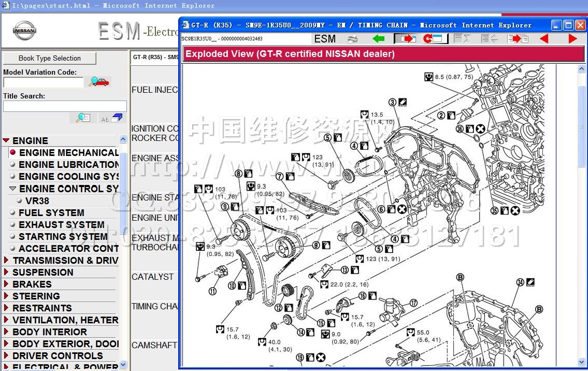Image resolution: width=588 pixels, height=371 pixels.
Task: Open TURBOCHARGER topic in main list
Action: 155,247
